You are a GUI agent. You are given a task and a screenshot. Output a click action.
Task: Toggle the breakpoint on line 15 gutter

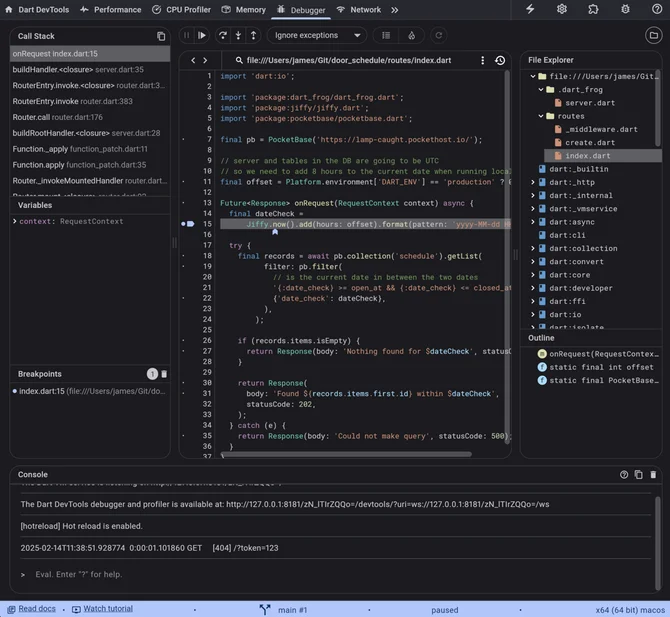(x=183, y=224)
